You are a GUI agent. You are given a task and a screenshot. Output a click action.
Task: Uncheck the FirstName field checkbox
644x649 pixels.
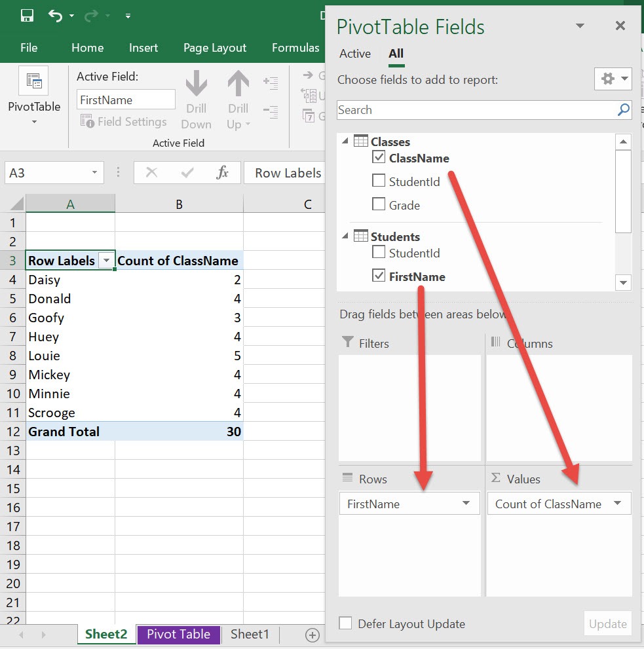point(379,276)
